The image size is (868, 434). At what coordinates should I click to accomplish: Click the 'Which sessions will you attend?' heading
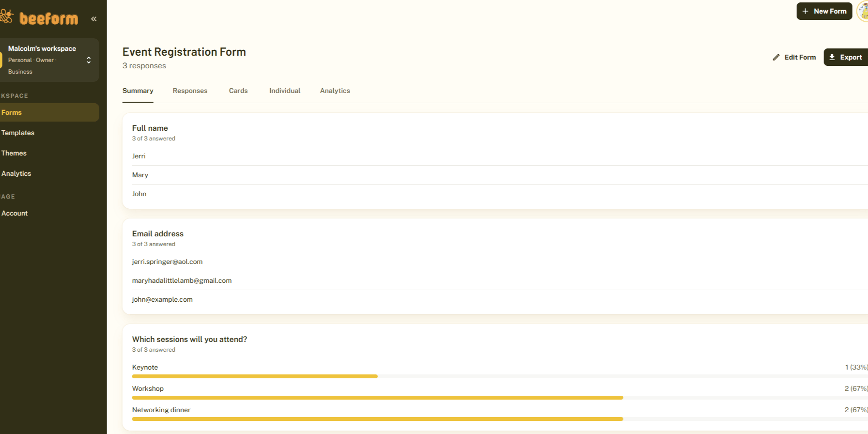tap(189, 339)
